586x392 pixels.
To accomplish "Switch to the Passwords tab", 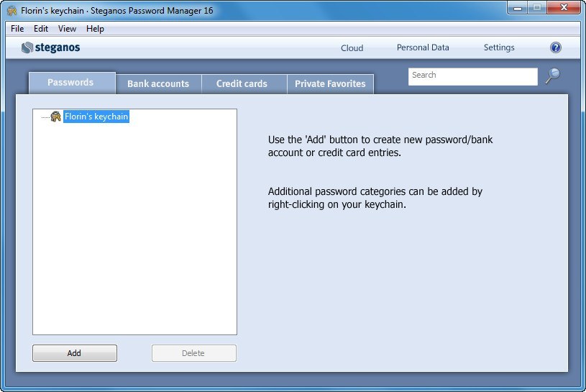I will (72, 83).
